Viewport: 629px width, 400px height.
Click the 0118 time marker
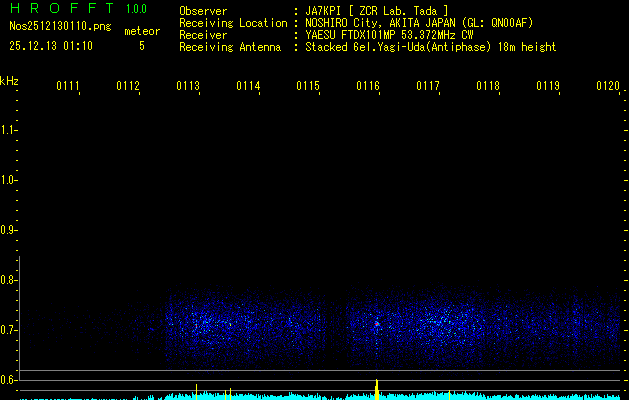tap(488, 87)
